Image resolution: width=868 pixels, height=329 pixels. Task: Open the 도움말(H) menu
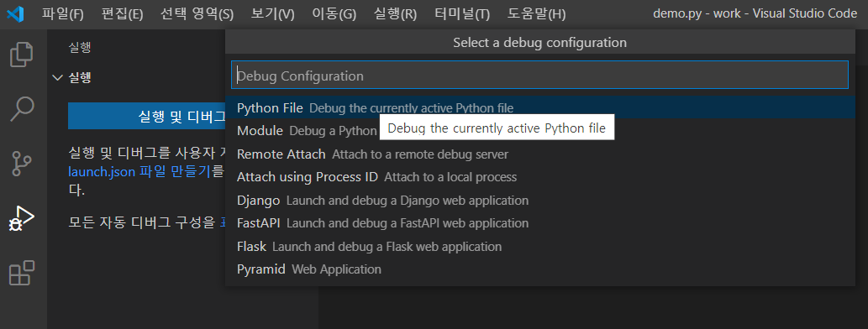[536, 14]
